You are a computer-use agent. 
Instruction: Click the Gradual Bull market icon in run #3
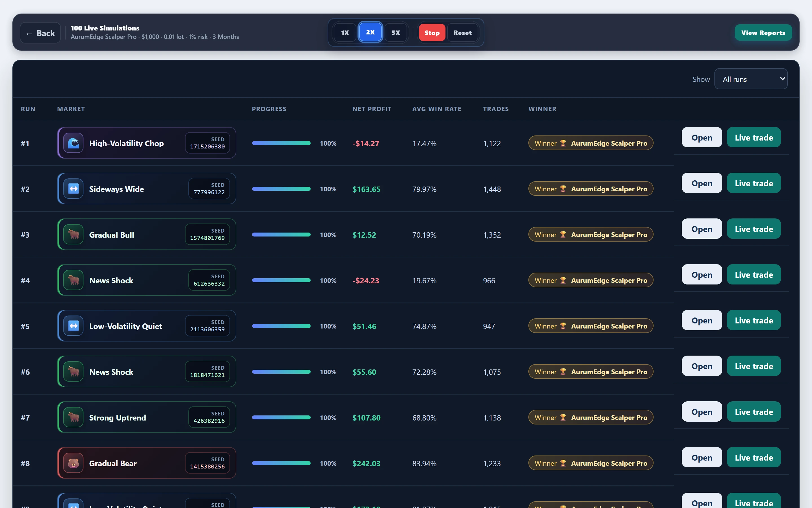coord(73,235)
